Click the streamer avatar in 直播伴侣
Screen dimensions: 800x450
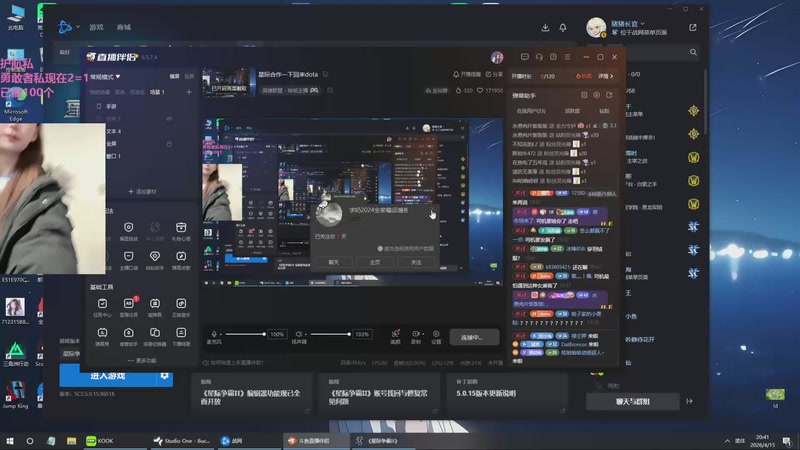(497, 57)
